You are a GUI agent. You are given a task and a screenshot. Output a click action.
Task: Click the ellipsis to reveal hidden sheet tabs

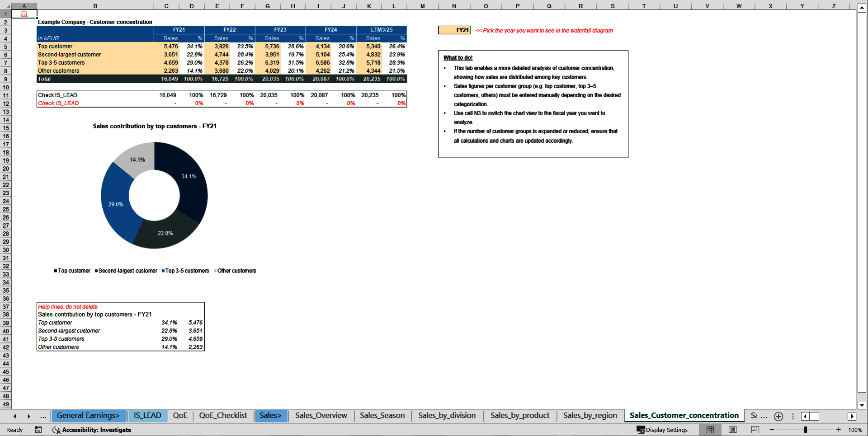click(43, 416)
